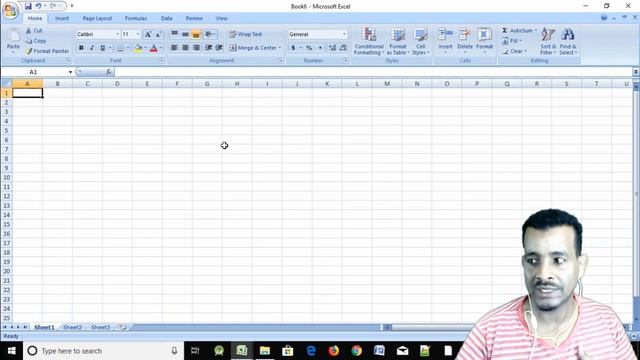Apply Accounting dollar number format
Viewport: 640px width, 360px height.
(293, 48)
